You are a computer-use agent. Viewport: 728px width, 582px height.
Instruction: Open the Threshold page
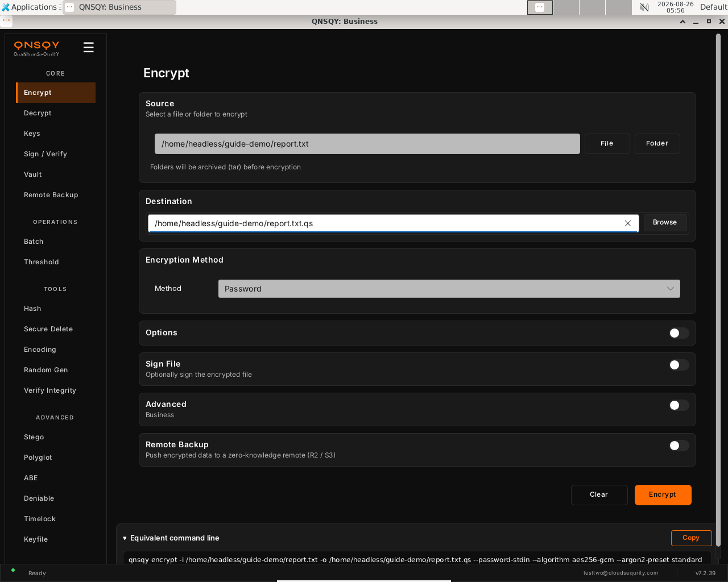(56, 262)
